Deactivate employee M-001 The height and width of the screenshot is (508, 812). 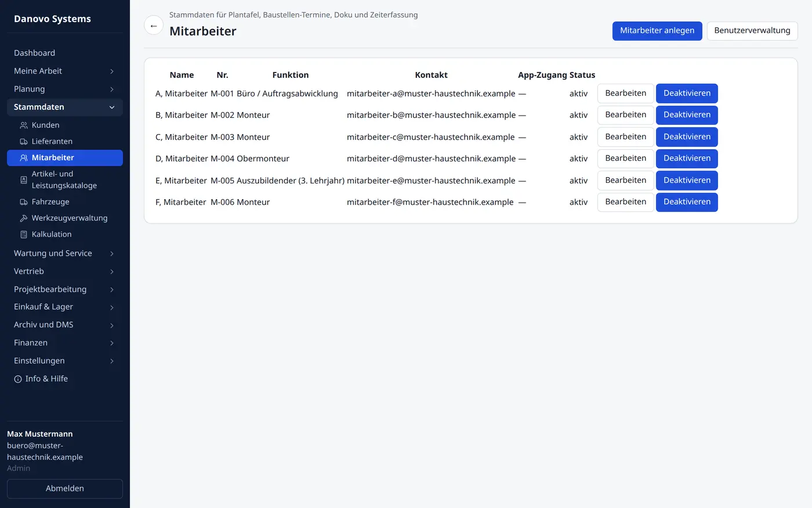(687, 93)
